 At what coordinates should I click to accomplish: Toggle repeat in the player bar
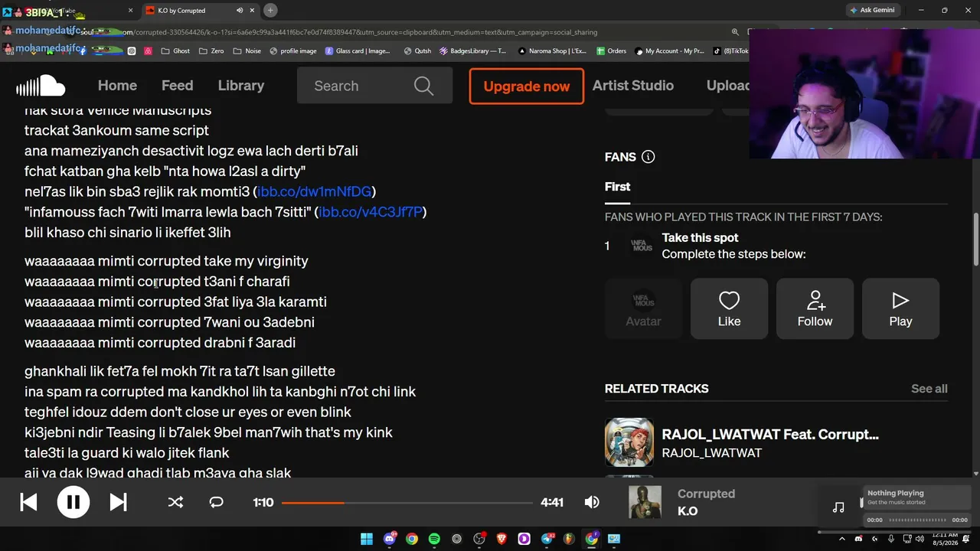[x=216, y=502]
